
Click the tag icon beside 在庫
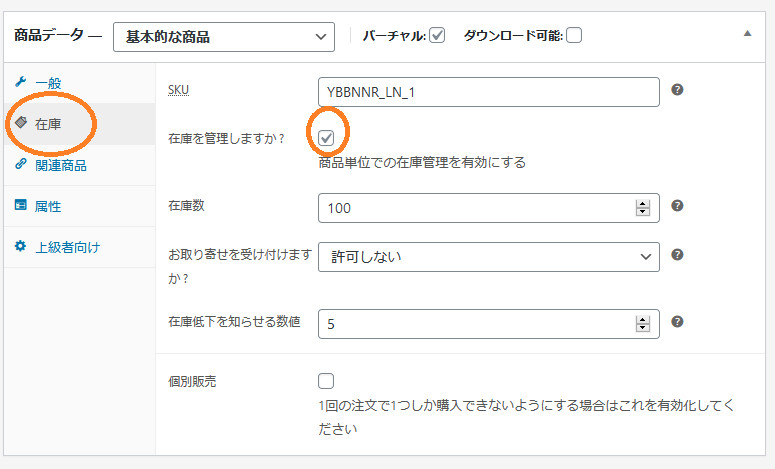(21, 122)
